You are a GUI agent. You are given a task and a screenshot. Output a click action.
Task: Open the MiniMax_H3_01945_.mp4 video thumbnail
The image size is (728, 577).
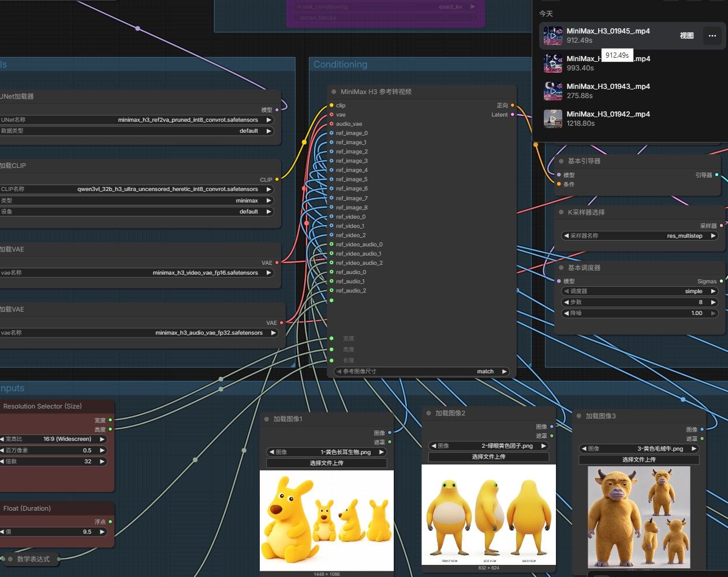pos(553,36)
